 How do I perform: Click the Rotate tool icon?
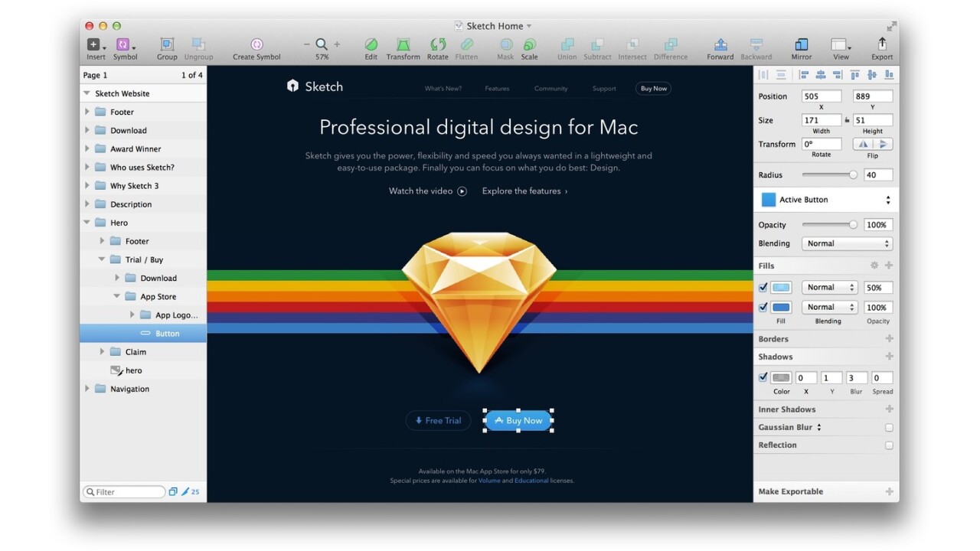(437, 45)
